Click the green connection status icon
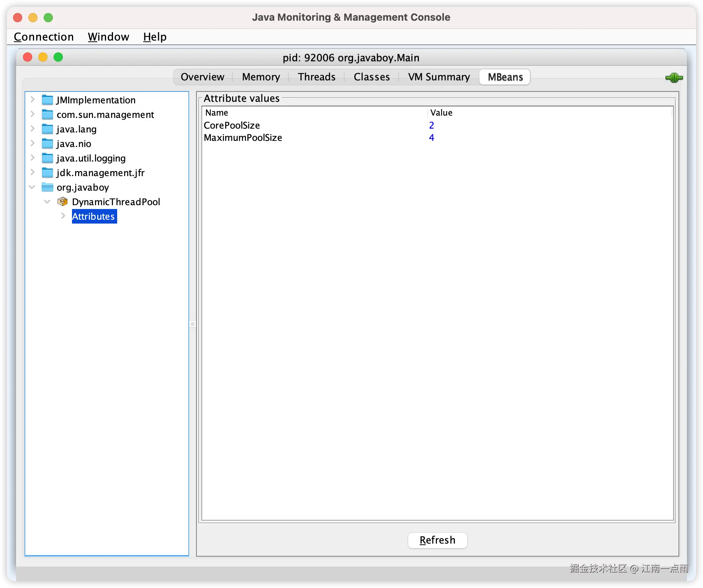703x588 pixels. pyautogui.click(x=674, y=78)
